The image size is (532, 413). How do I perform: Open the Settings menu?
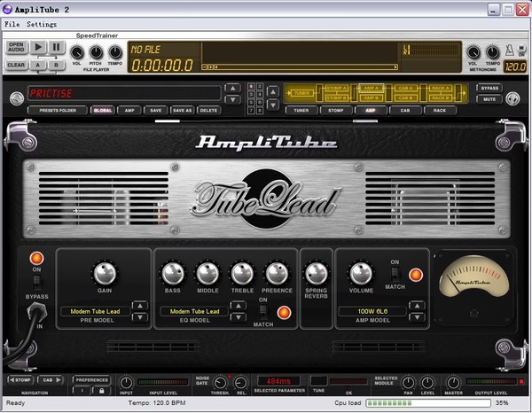pyautogui.click(x=42, y=24)
